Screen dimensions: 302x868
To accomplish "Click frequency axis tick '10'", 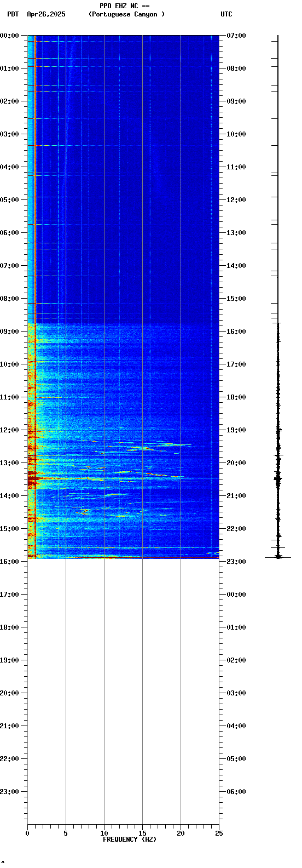I will click(x=104, y=833).
